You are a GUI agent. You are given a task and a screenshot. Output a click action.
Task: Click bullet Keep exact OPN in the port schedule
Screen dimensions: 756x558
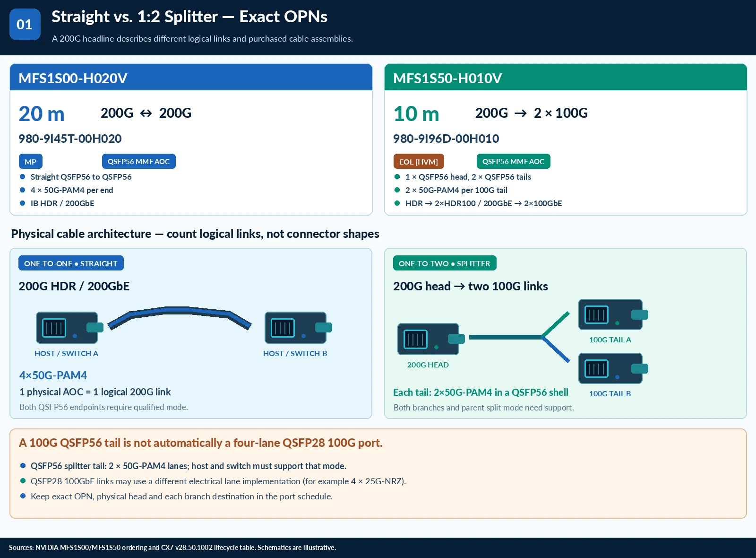(177, 497)
